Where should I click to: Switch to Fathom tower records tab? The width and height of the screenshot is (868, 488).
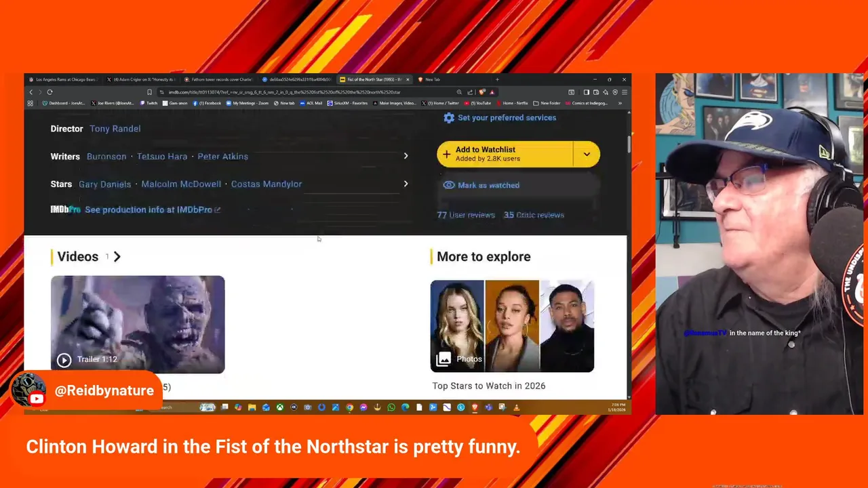click(218, 79)
